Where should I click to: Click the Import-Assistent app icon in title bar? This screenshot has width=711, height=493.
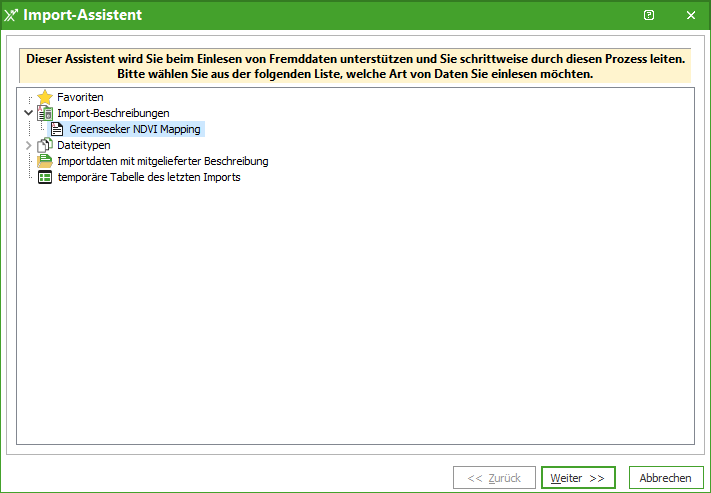click(x=12, y=15)
